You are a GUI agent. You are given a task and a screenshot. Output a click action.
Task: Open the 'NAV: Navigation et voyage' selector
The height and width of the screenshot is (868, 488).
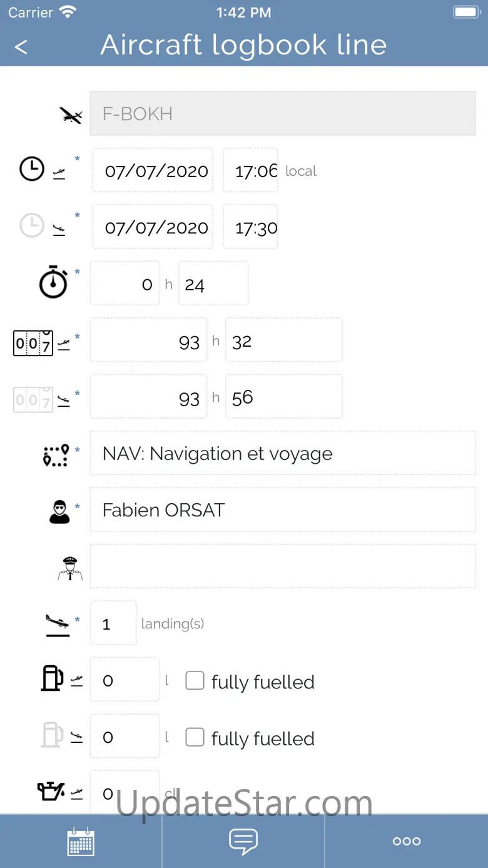(282, 454)
